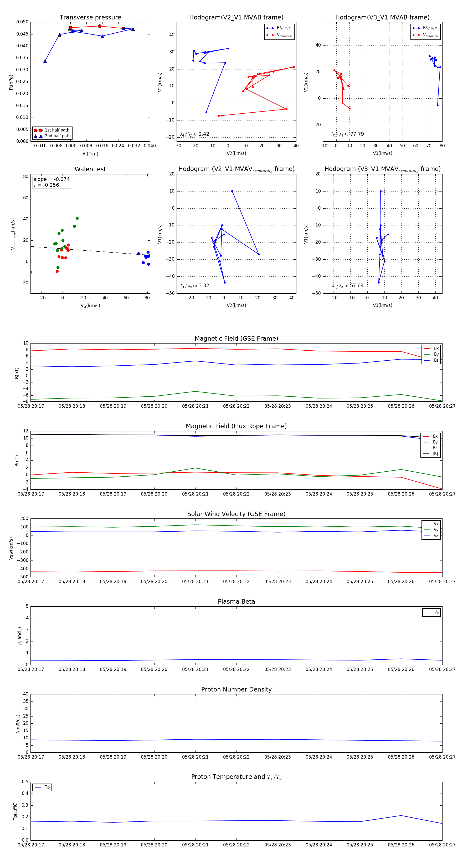This screenshot has height=868, width=473.
Task: Click the red Vx line in velocity plot
Action: 236,571
